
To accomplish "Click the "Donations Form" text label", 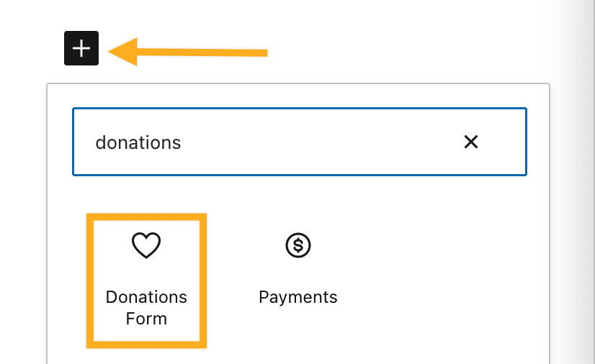I will (x=146, y=307).
